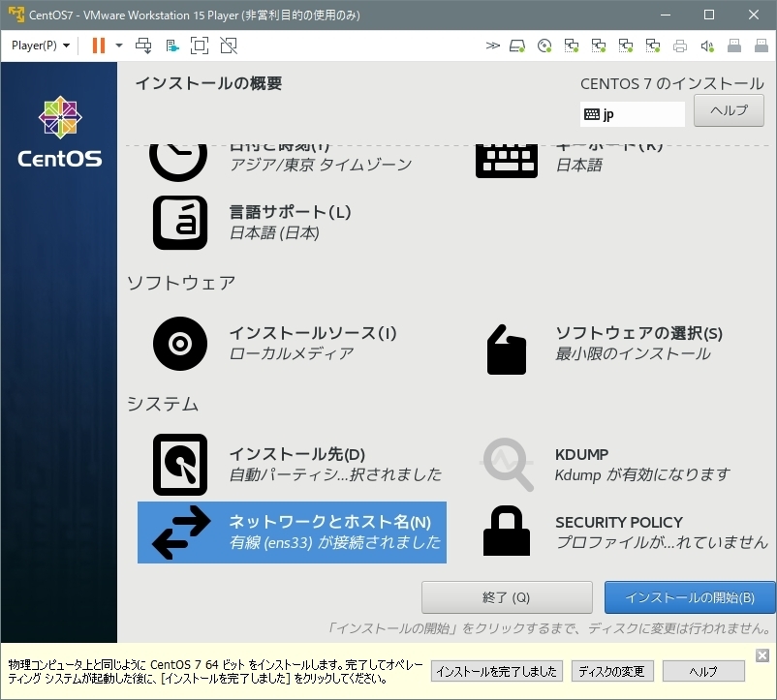The image size is (777, 700).
Task: Click the CD/DVD drive device icon
Action: tap(544, 46)
